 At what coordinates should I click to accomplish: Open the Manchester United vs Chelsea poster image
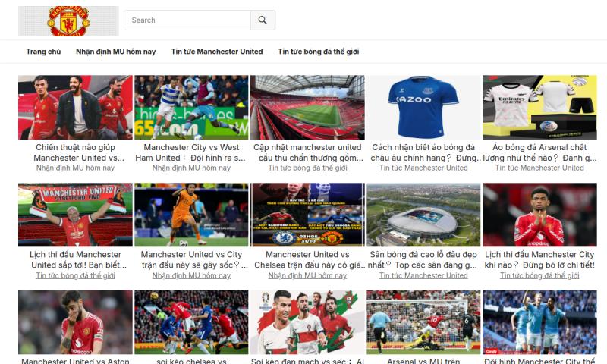point(307,215)
